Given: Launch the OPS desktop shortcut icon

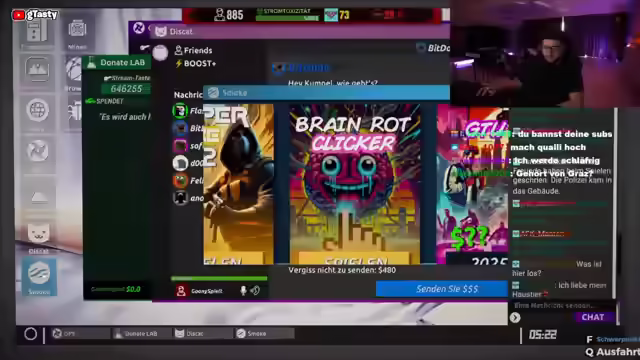Looking at the screenshot, I should pos(38,151).
